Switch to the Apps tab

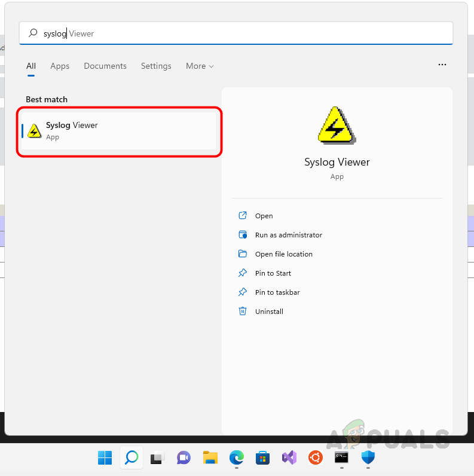[x=60, y=66]
